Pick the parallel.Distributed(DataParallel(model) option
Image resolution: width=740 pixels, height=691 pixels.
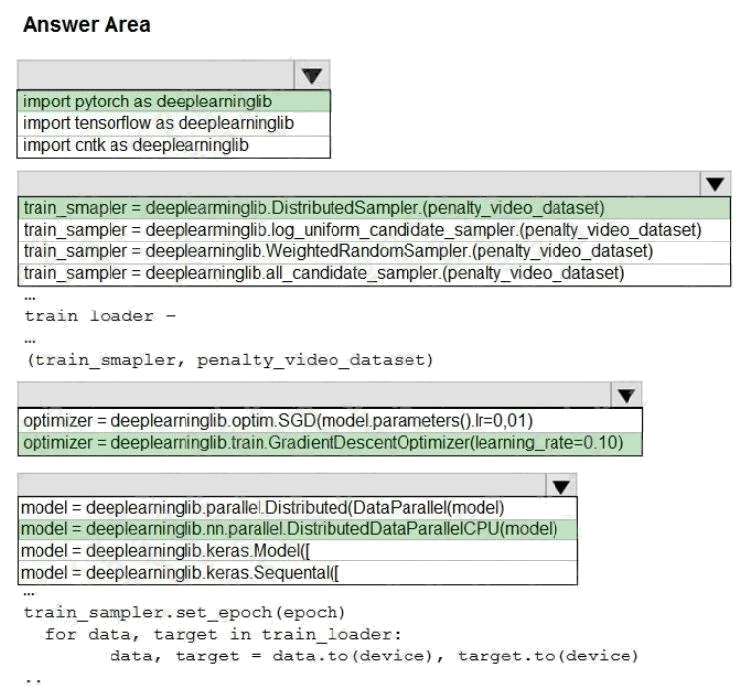(x=262, y=508)
